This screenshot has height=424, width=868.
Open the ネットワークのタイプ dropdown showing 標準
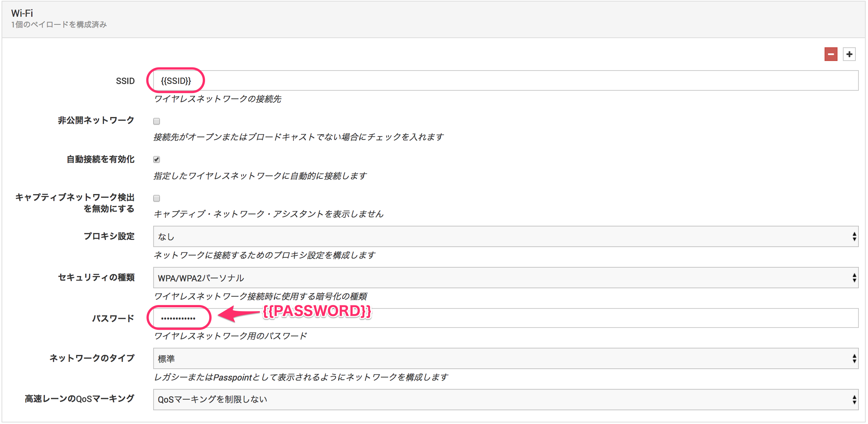pyautogui.click(x=505, y=358)
